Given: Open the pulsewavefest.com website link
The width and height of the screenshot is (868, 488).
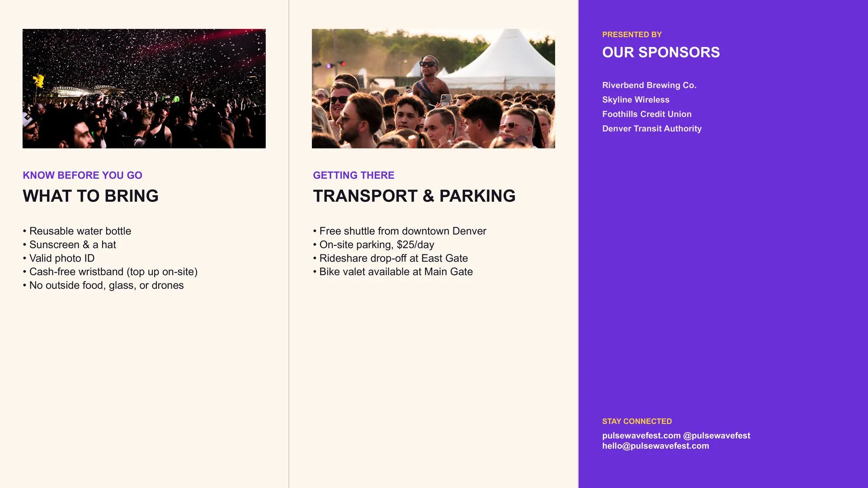Looking at the screenshot, I should point(641,436).
